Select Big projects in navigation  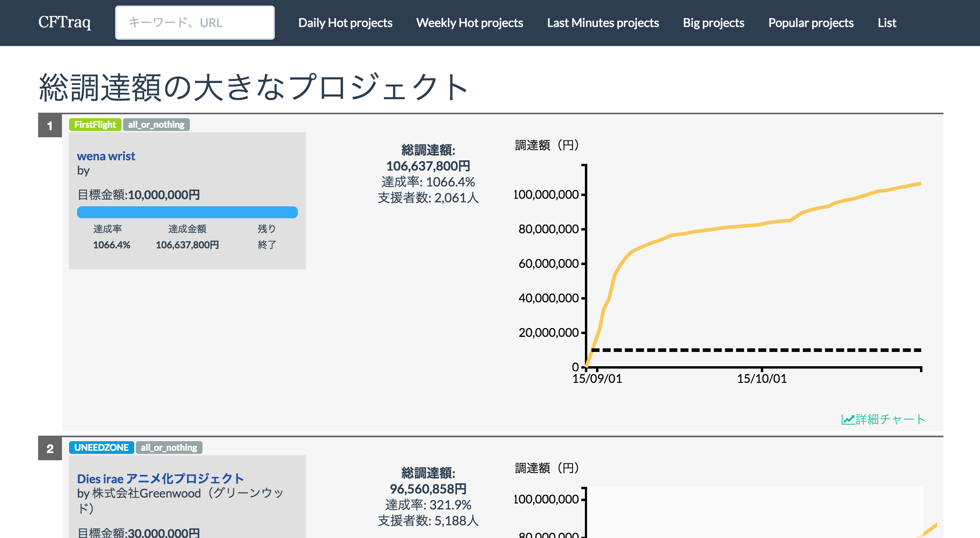click(713, 23)
